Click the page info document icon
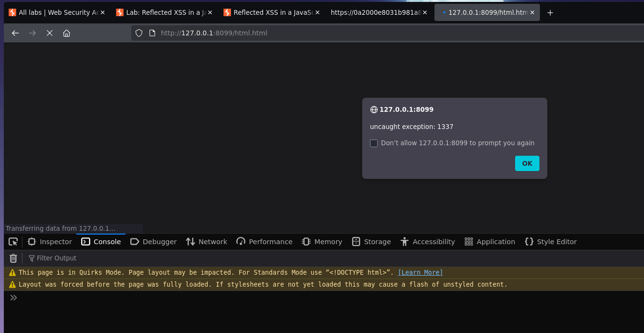 152,33
